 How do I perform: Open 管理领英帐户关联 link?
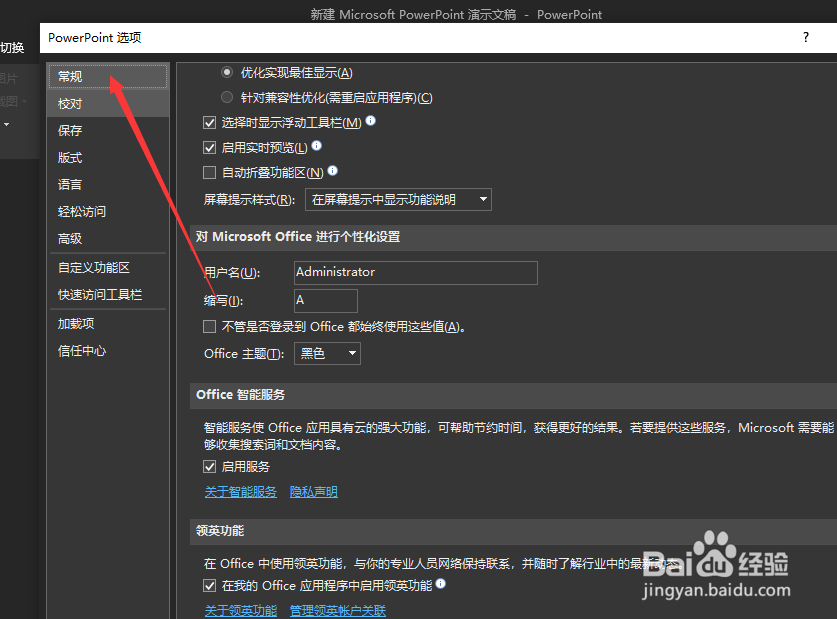[337, 610]
